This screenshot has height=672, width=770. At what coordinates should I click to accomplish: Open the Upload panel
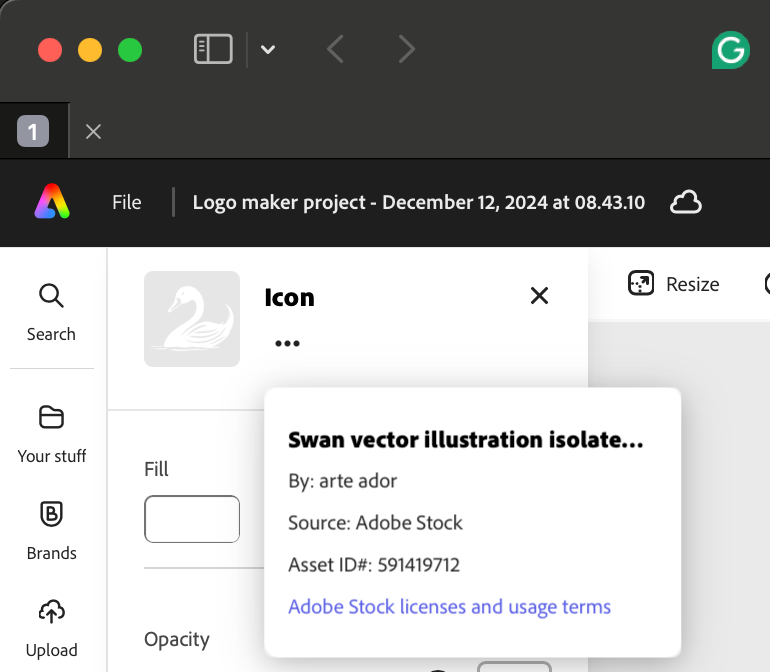pyautogui.click(x=52, y=628)
